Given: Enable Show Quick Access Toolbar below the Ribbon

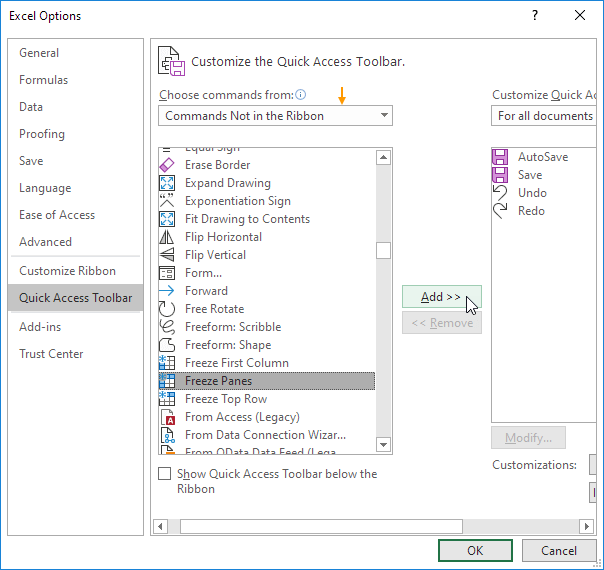Looking at the screenshot, I should 165,474.
